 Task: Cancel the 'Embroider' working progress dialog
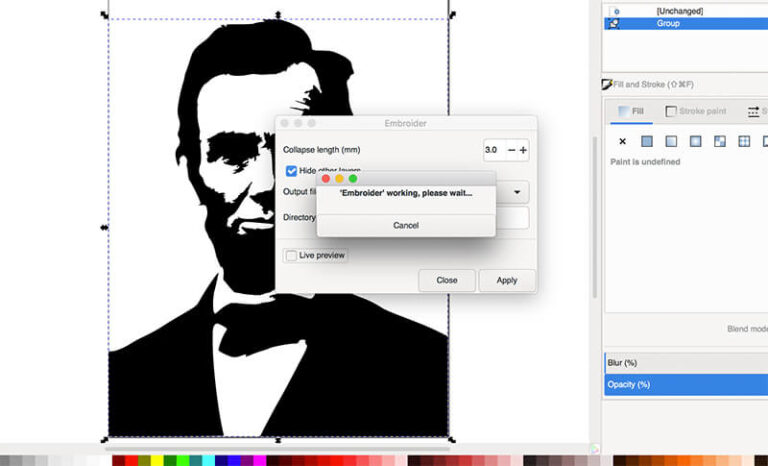click(x=406, y=225)
